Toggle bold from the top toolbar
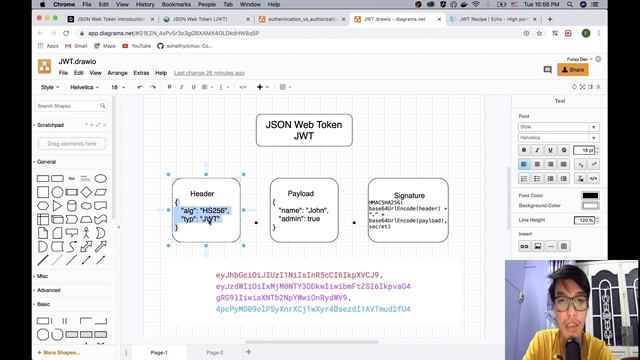 (169, 87)
